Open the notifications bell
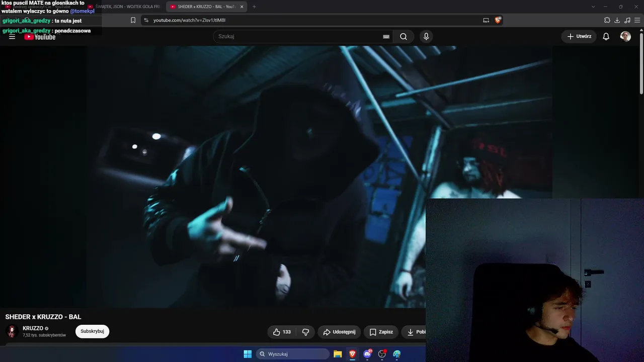 pos(606,36)
